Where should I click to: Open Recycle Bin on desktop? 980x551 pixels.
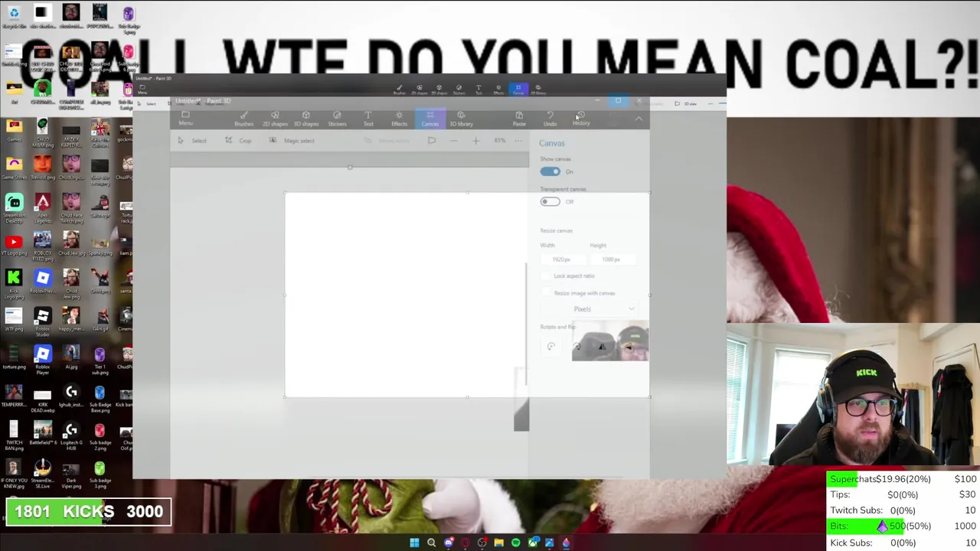tap(14, 16)
